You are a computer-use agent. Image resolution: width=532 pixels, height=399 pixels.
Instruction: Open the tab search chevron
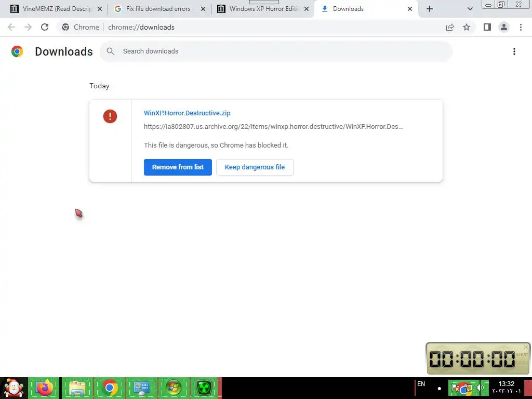coord(470,9)
